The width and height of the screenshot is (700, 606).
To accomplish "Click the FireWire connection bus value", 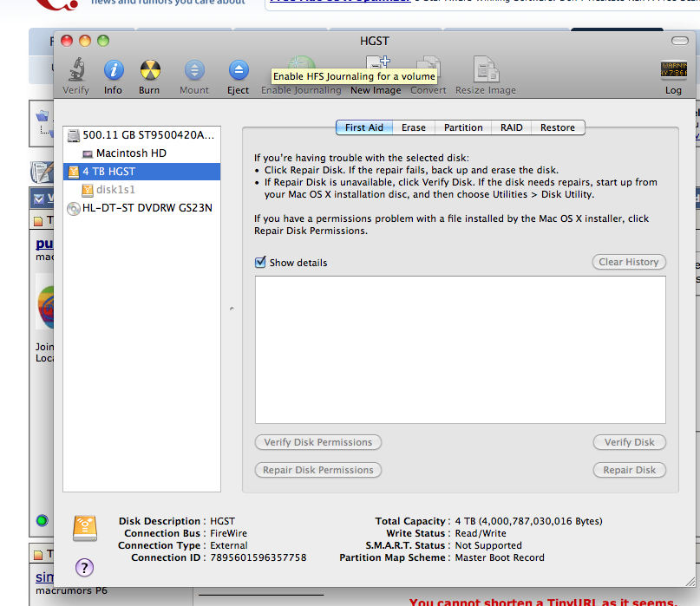I will point(229,533).
